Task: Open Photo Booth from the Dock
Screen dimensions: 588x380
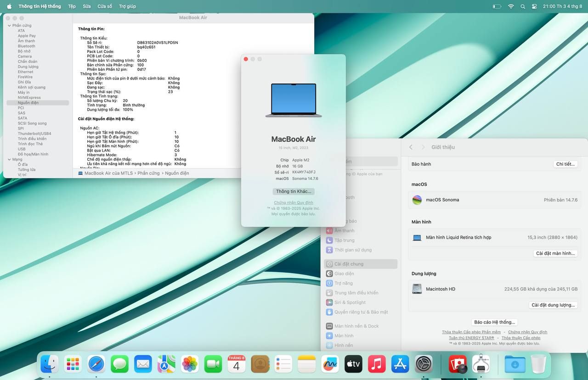Action: point(458,364)
